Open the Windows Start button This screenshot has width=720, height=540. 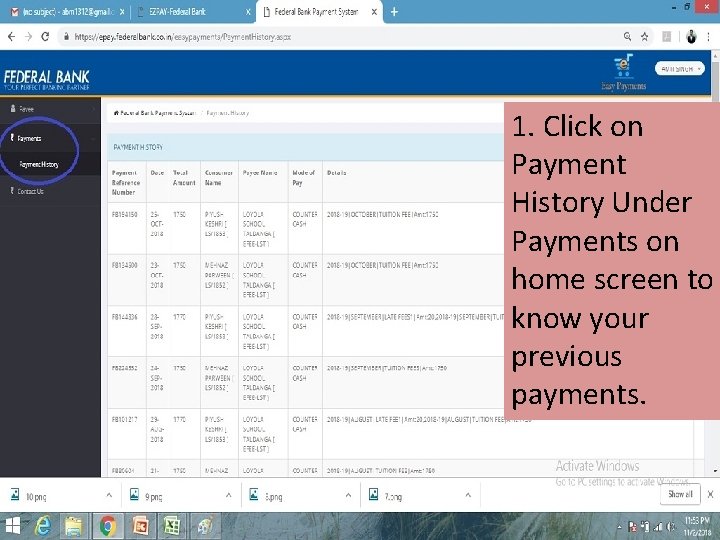(12, 526)
